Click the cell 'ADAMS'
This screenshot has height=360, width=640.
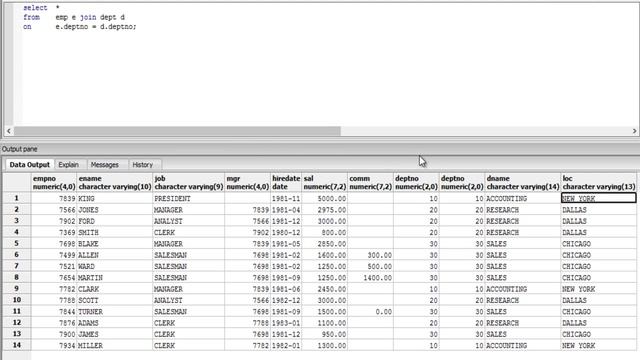tap(115, 323)
